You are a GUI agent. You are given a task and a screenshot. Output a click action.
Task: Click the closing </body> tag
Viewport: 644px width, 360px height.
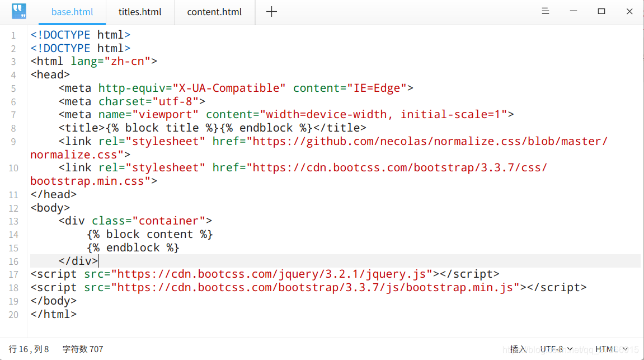pos(53,301)
